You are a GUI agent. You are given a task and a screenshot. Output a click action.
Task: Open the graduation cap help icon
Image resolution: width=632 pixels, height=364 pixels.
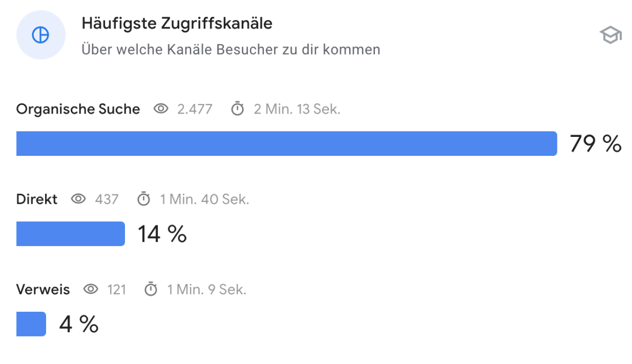611,36
